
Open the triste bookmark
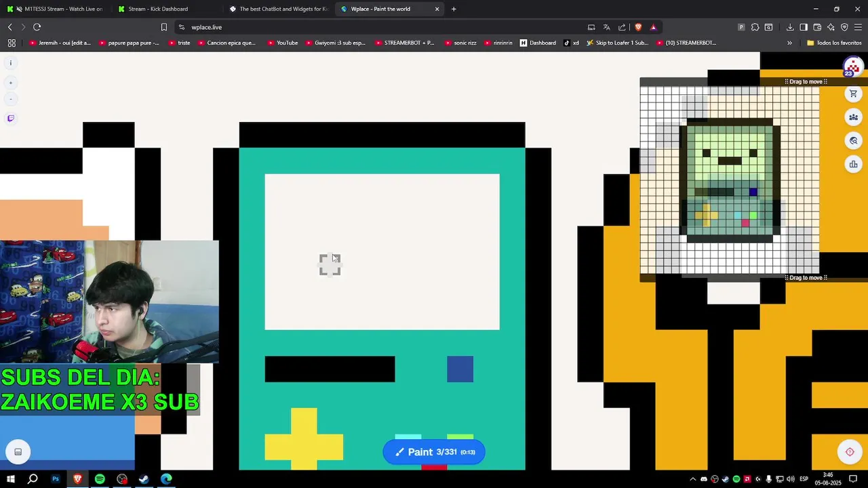[x=179, y=43]
